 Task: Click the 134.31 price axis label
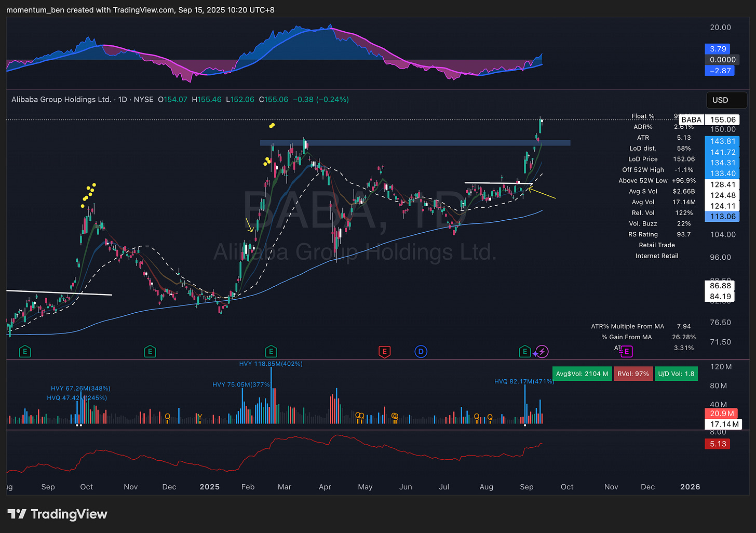[722, 163]
